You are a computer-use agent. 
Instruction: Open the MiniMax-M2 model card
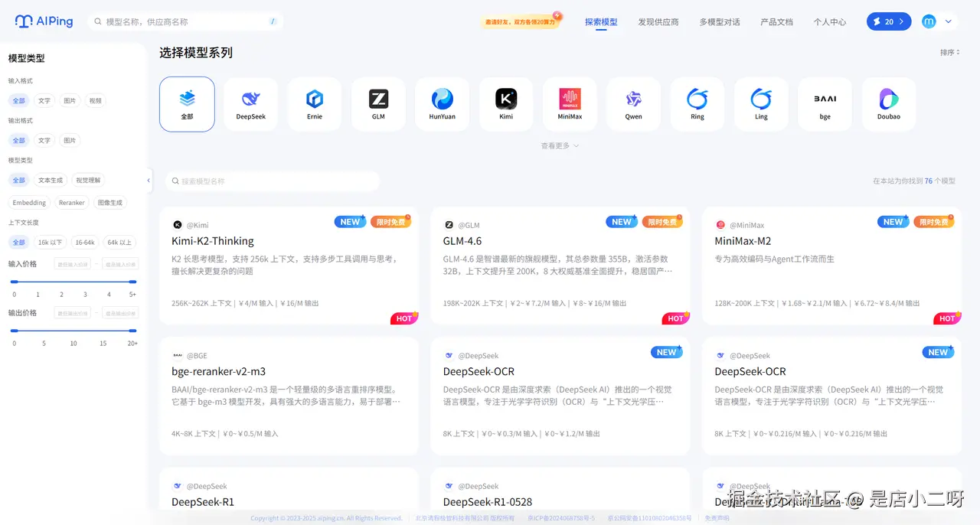coord(832,266)
